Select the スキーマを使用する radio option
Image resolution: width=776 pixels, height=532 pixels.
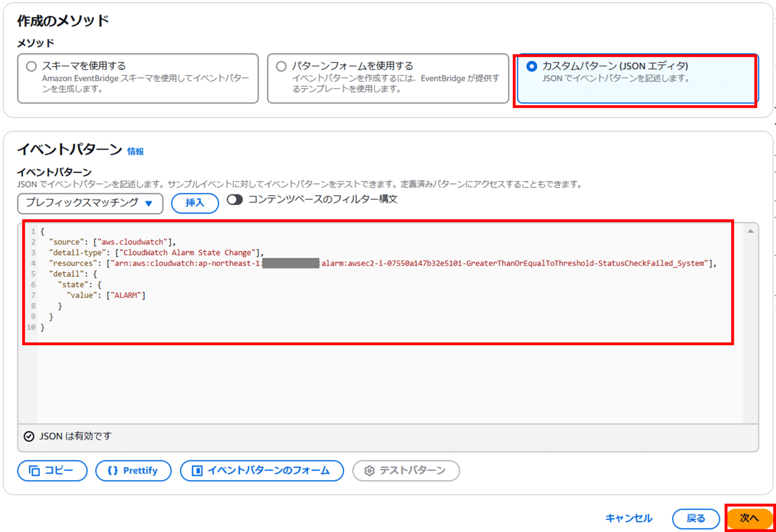click(31, 66)
